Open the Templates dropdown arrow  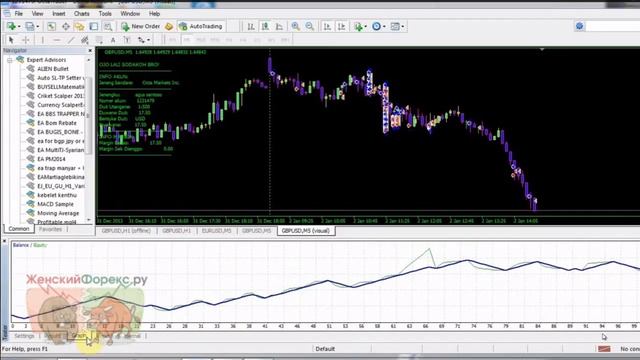tap(402, 27)
